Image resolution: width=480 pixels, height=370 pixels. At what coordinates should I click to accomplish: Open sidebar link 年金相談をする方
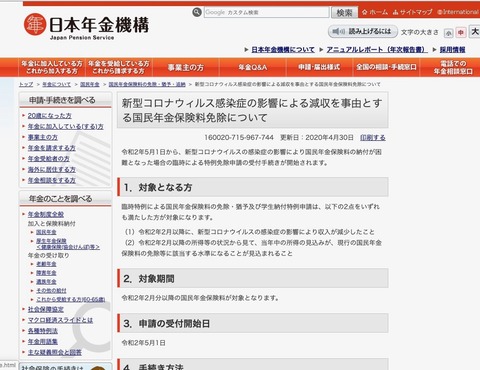click(51, 180)
